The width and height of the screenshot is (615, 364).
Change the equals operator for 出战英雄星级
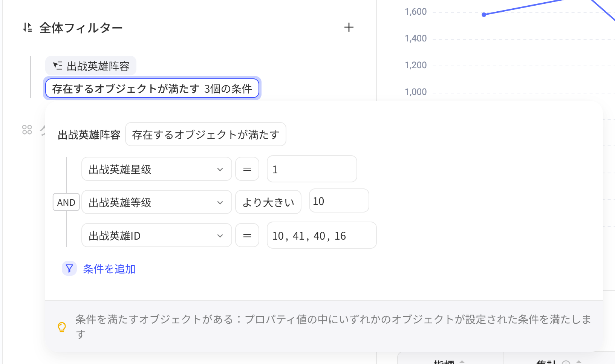pos(247,169)
